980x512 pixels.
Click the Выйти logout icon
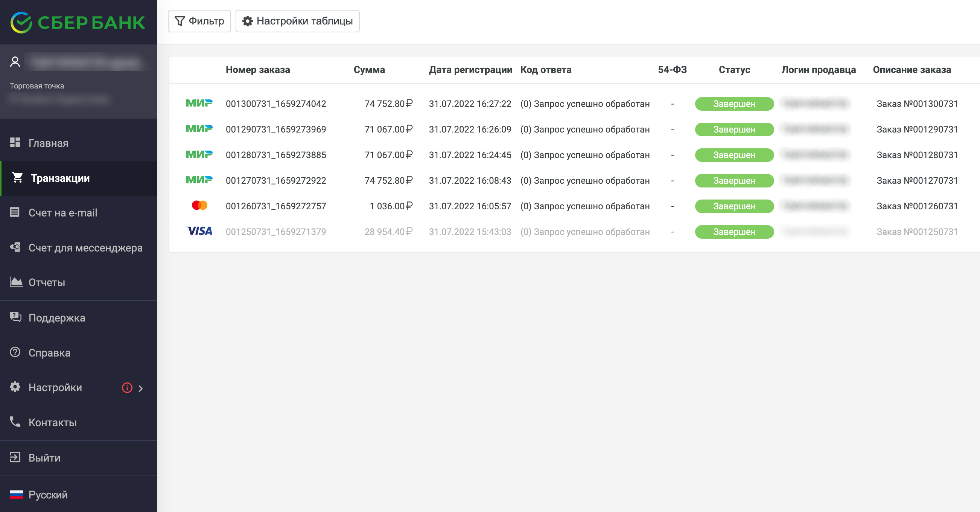(x=15, y=457)
